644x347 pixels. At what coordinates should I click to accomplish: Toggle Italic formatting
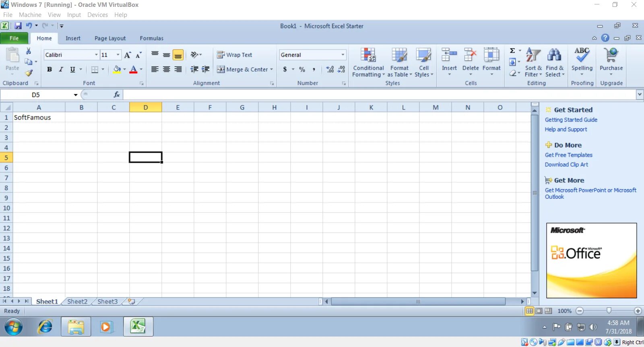(x=61, y=69)
